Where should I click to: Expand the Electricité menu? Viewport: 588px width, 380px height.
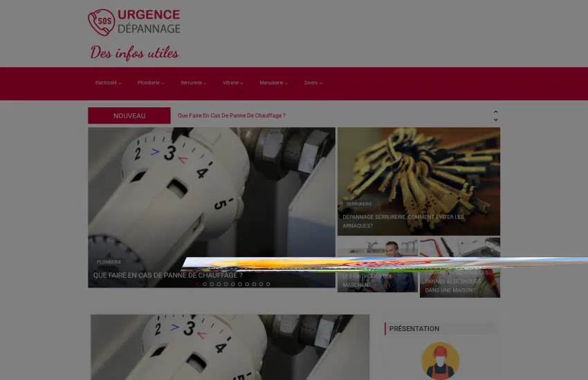108,83
